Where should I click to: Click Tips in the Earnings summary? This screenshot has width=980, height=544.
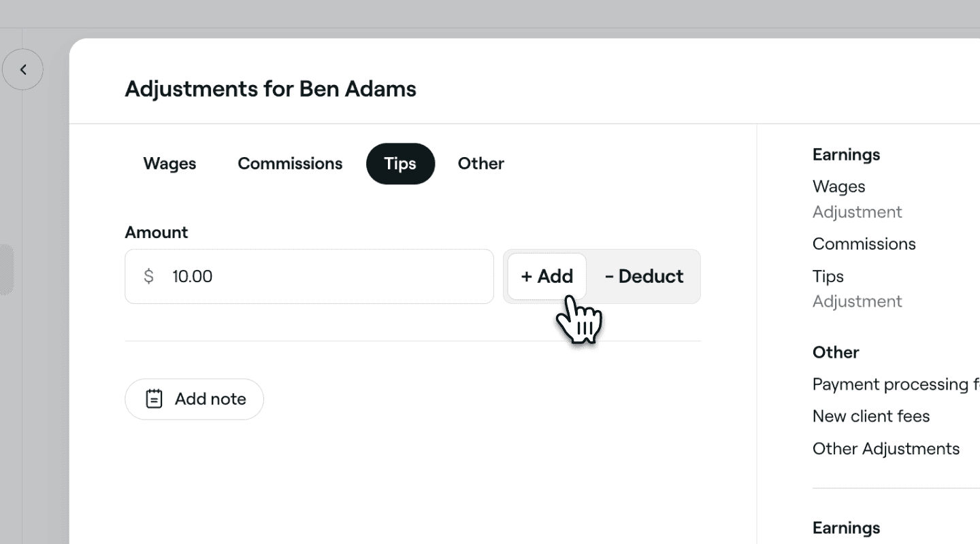pos(828,276)
